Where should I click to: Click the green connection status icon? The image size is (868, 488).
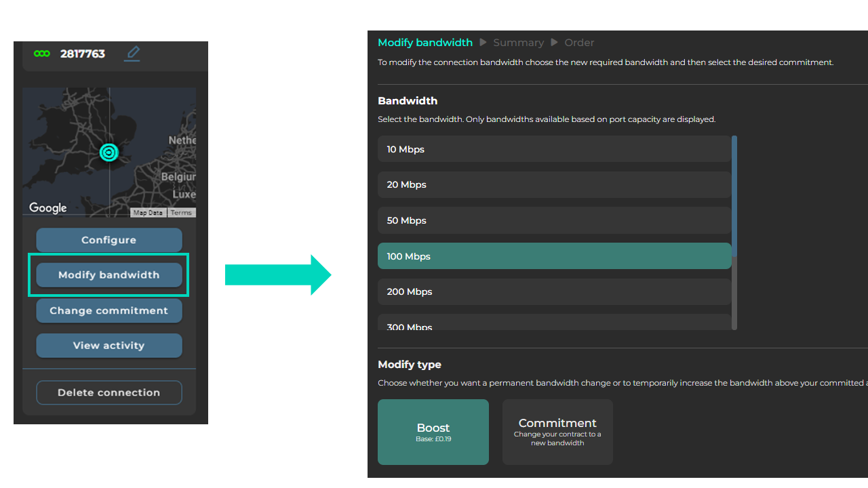point(42,54)
